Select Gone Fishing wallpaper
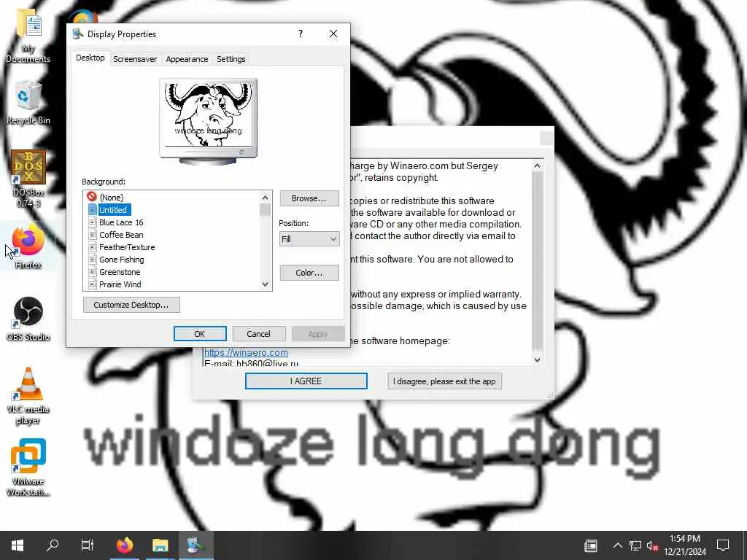747x560 pixels. tap(122, 260)
